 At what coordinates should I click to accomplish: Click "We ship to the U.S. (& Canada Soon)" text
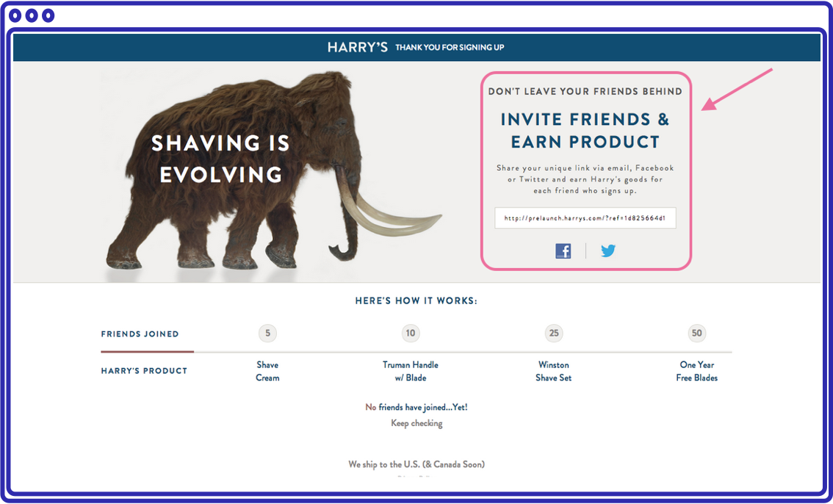416,464
